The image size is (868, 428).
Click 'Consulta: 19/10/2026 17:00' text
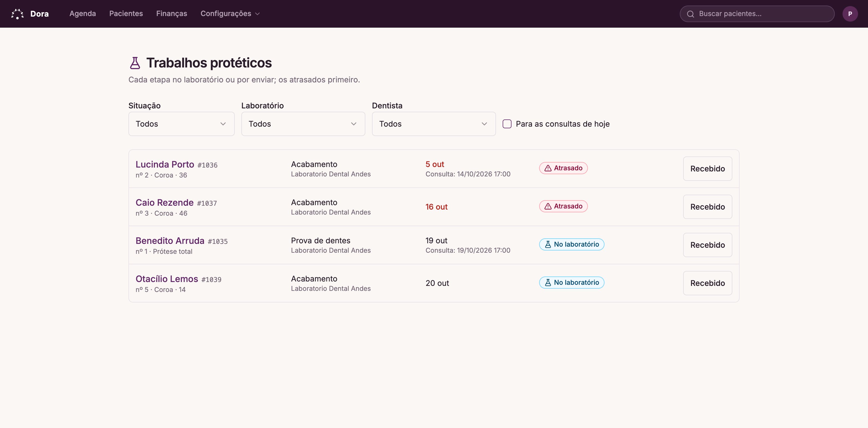click(468, 250)
